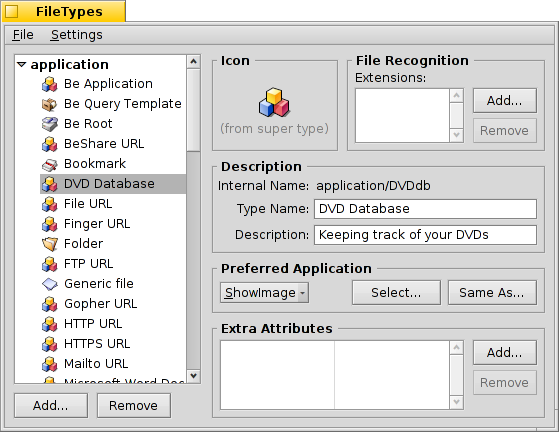The width and height of the screenshot is (559, 432).
Task: Select the HTTPS URL entry
Action: 113,344
